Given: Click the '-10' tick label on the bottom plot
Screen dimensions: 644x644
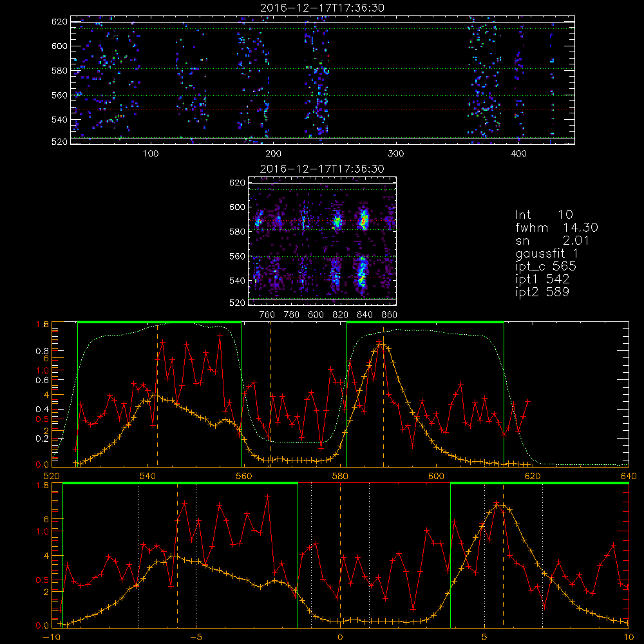Looking at the screenshot, I should point(52,637).
